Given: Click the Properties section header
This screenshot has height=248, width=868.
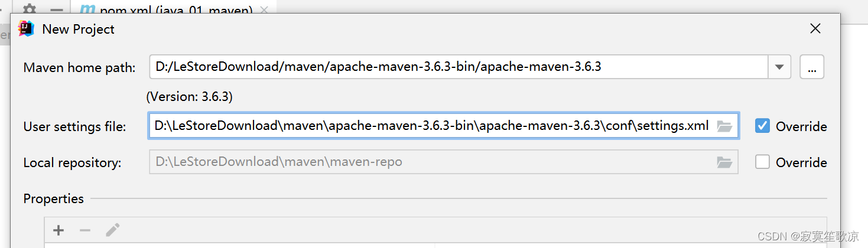Looking at the screenshot, I should pos(54,198).
